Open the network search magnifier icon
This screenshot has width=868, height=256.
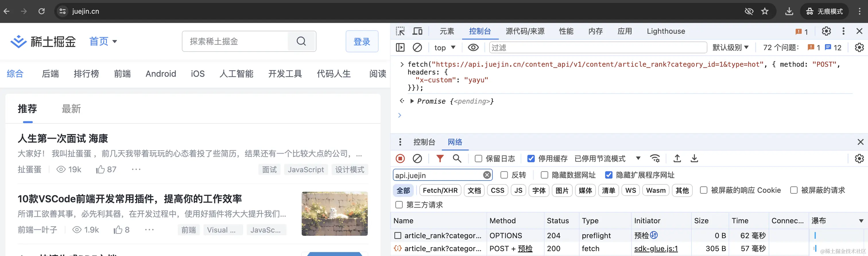click(457, 159)
